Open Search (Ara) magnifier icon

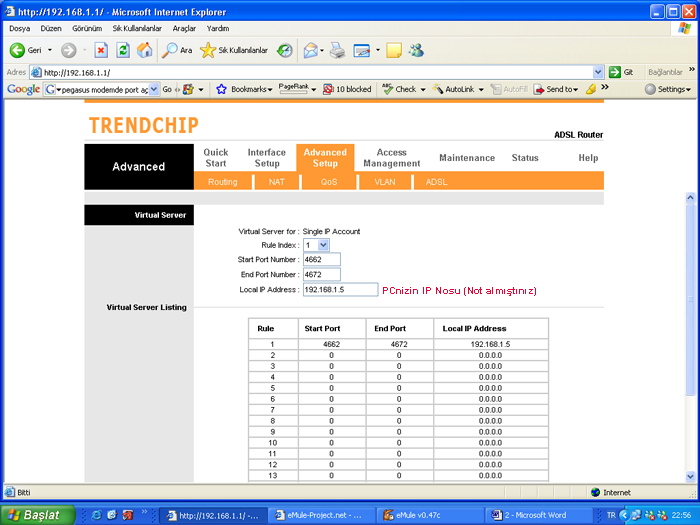(x=170, y=50)
